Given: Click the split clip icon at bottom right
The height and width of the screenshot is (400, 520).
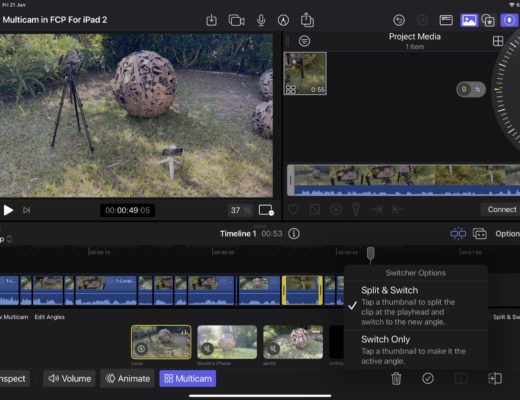Looking at the screenshot, I should click(495, 379).
